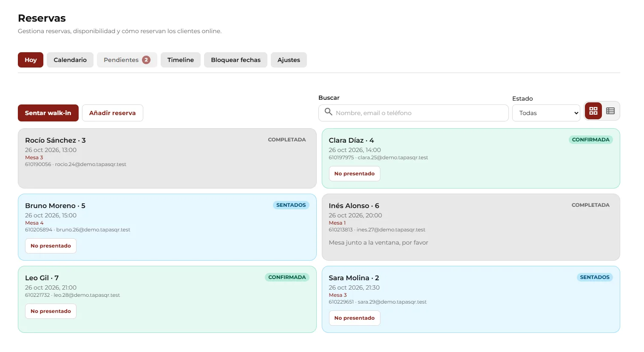Switch to the Calendario tab
This screenshot has width=644, height=352.
pos(70,60)
